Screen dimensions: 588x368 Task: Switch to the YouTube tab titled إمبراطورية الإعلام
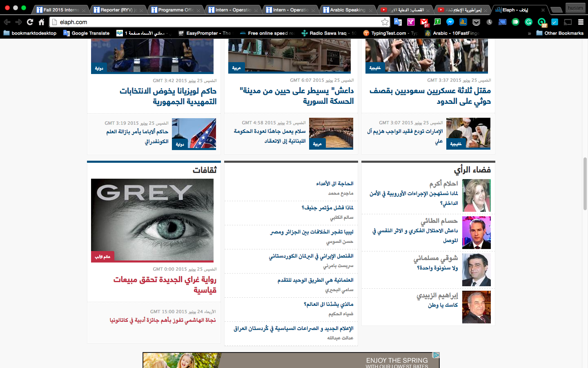(x=461, y=9)
